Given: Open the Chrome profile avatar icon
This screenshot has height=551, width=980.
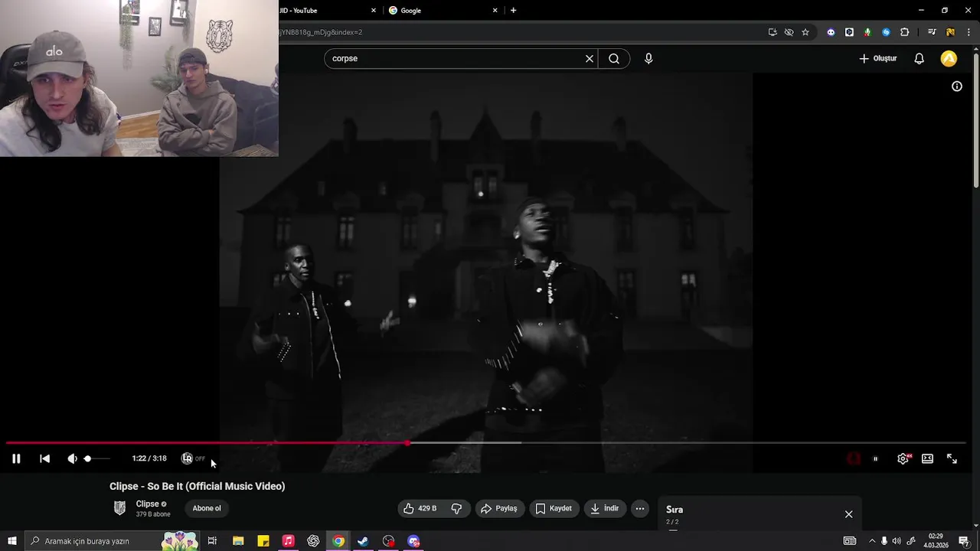Looking at the screenshot, I should [x=950, y=32].
